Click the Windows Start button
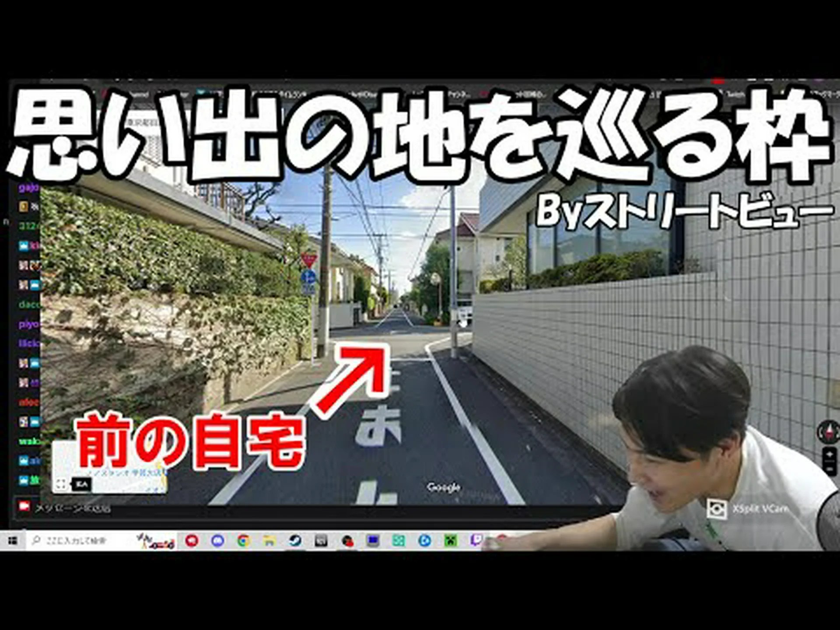This screenshot has width=840, height=630. tap(12, 541)
